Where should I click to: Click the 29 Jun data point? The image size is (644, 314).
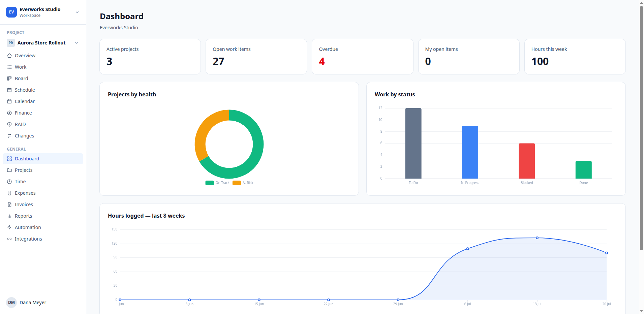click(398, 300)
